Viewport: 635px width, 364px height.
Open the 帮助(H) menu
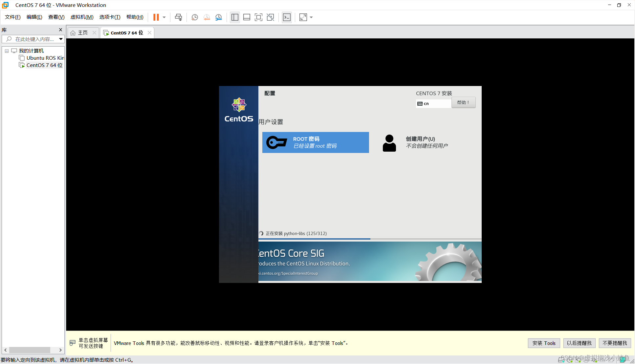[135, 17]
